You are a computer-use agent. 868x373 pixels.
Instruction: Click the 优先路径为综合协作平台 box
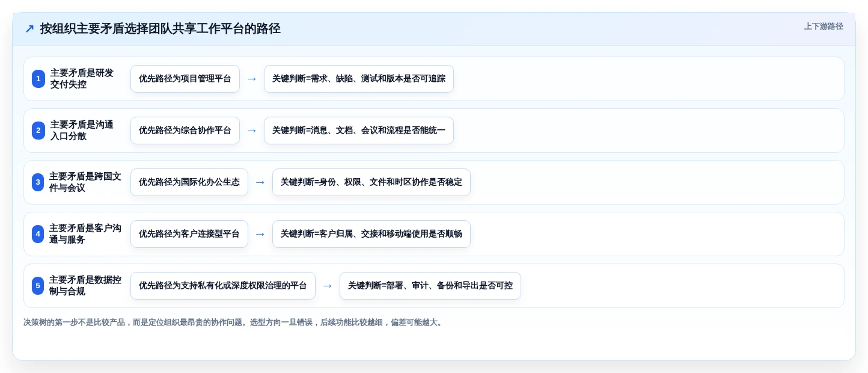(185, 131)
